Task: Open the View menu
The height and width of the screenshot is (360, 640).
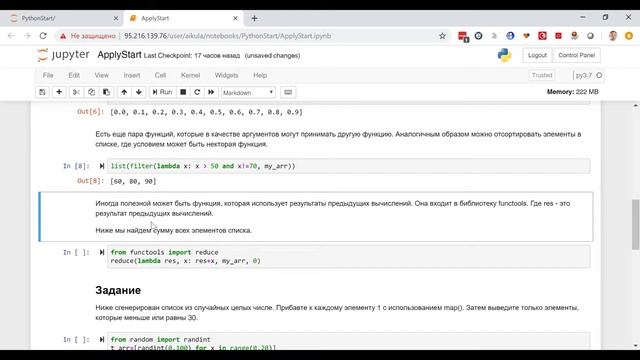Action: point(102,75)
